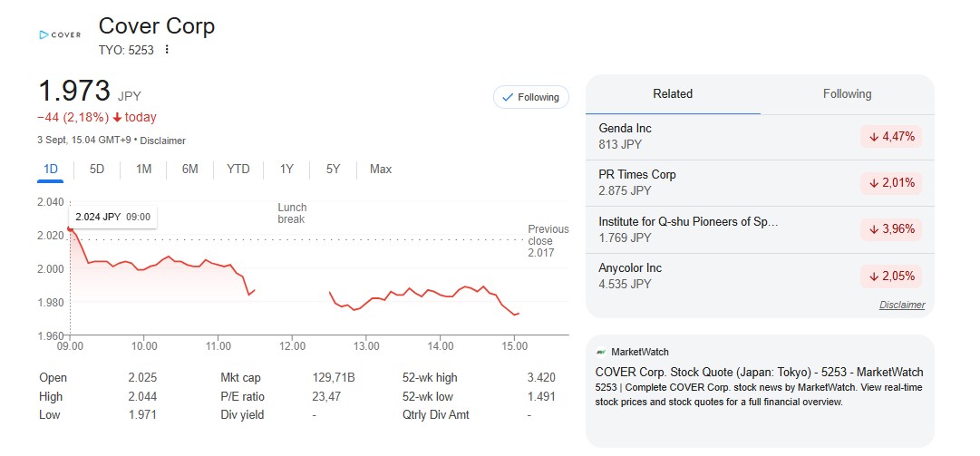Click the MarketWatch source icon
The image size is (980, 456).
click(x=601, y=352)
